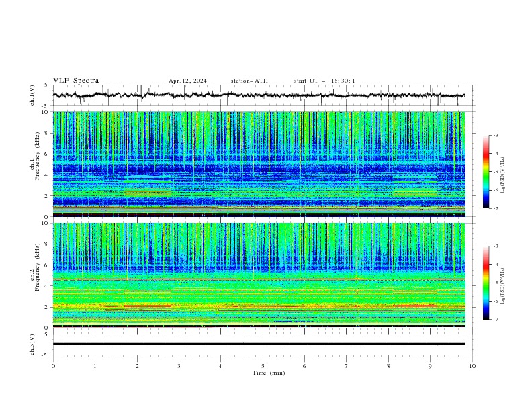Click time axis tick label "0"
The width and height of the screenshot is (532, 411).
click(x=53, y=366)
